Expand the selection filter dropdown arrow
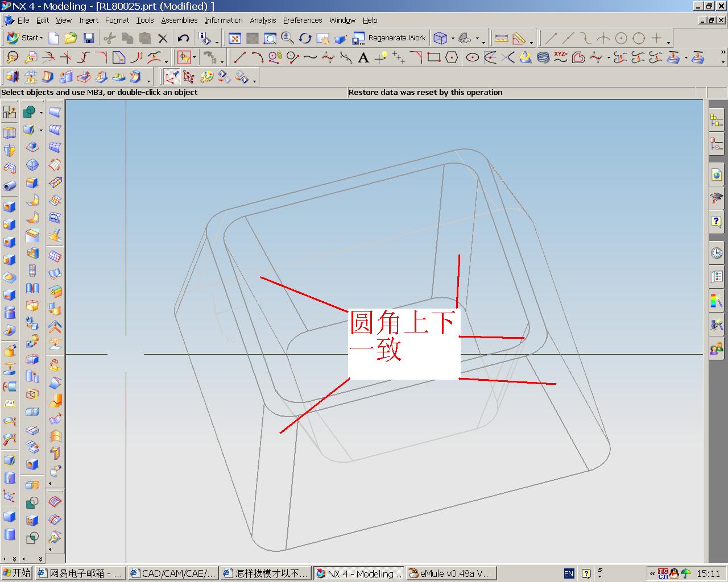 point(195,57)
